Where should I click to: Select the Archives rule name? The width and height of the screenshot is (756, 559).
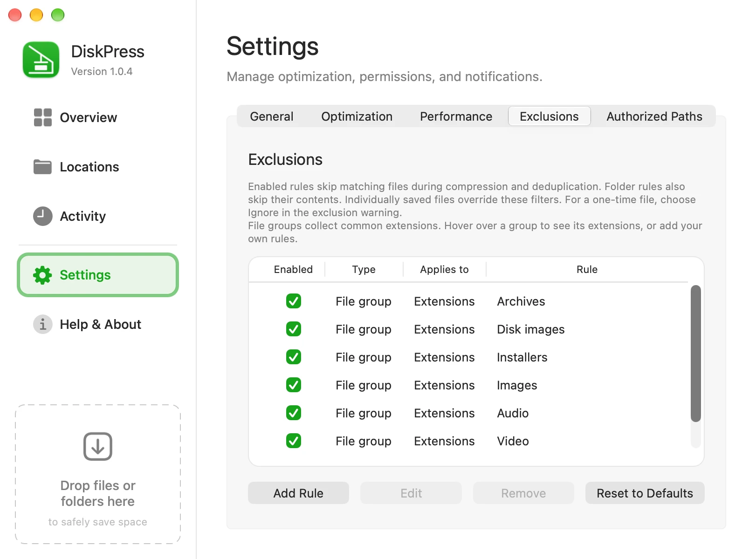(x=521, y=301)
